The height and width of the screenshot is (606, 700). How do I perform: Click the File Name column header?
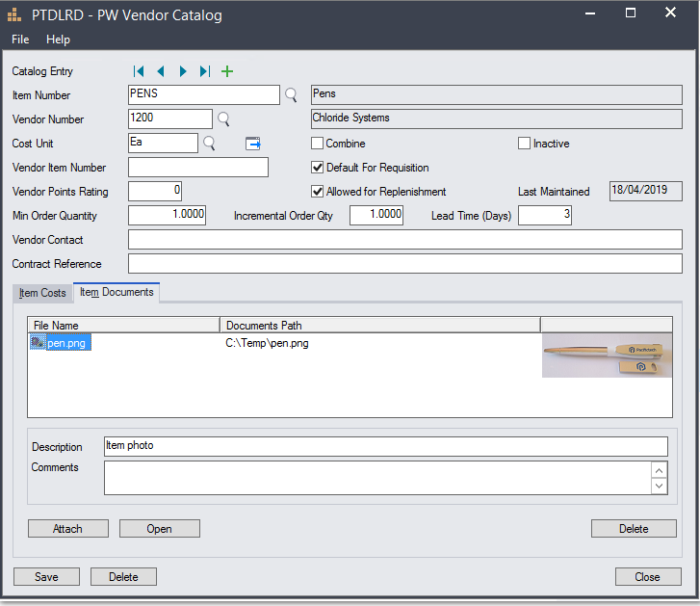(x=123, y=325)
